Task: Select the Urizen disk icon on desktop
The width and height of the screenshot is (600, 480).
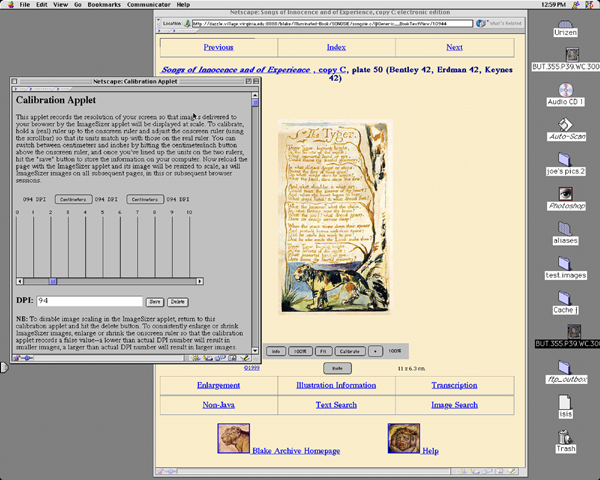Action: (x=565, y=29)
